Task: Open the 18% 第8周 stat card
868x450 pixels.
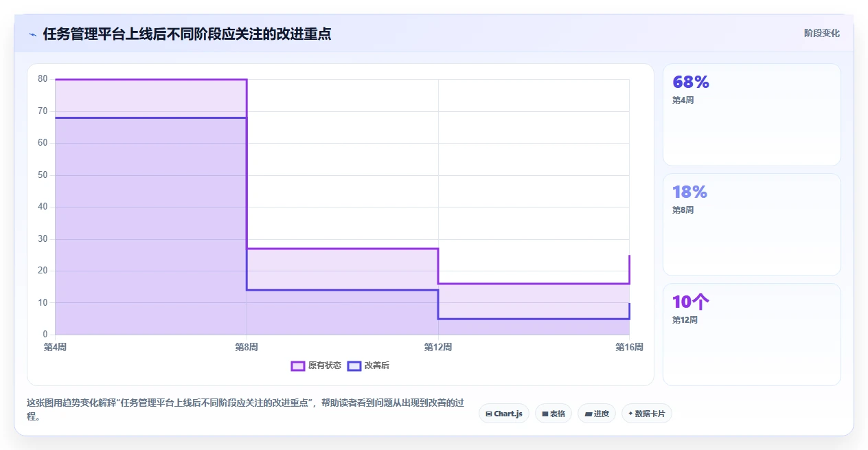Action: click(752, 225)
